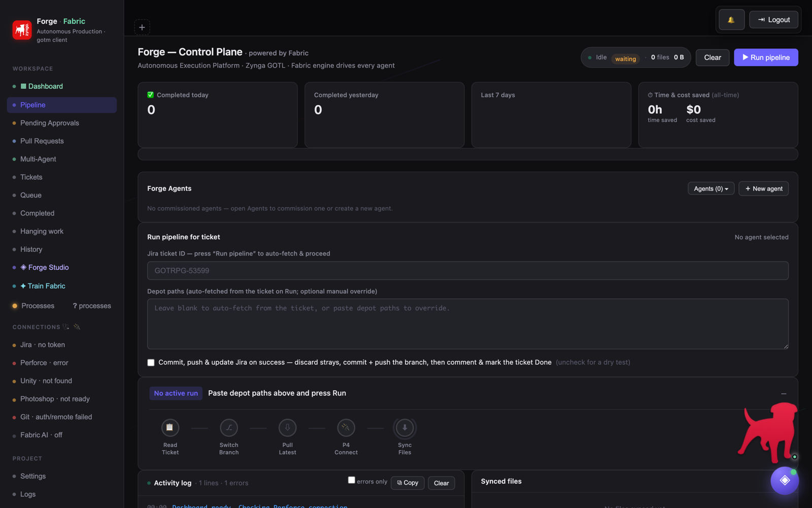
Task: Add a new tab with the plus button
Action: click(x=142, y=27)
